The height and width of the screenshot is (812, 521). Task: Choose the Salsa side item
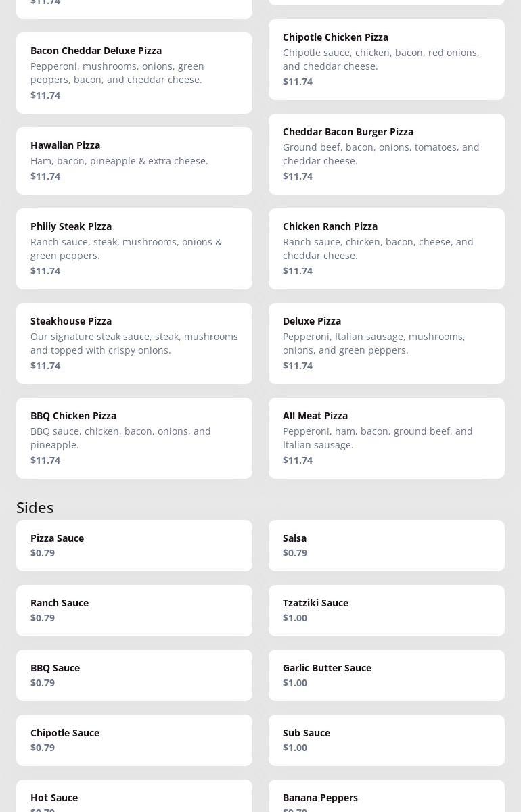[386, 545]
